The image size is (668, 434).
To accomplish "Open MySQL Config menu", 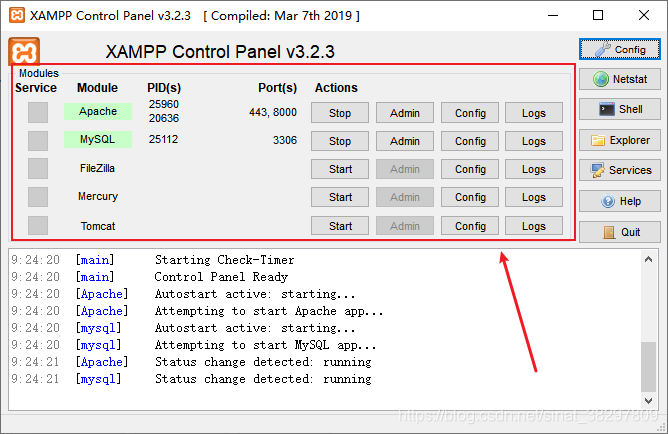I will click(470, 141).
